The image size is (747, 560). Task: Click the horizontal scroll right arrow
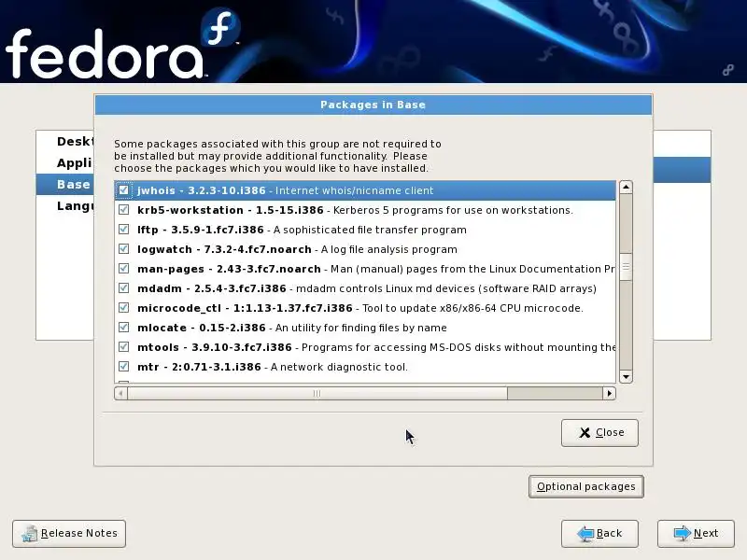(x=610, y=393)
